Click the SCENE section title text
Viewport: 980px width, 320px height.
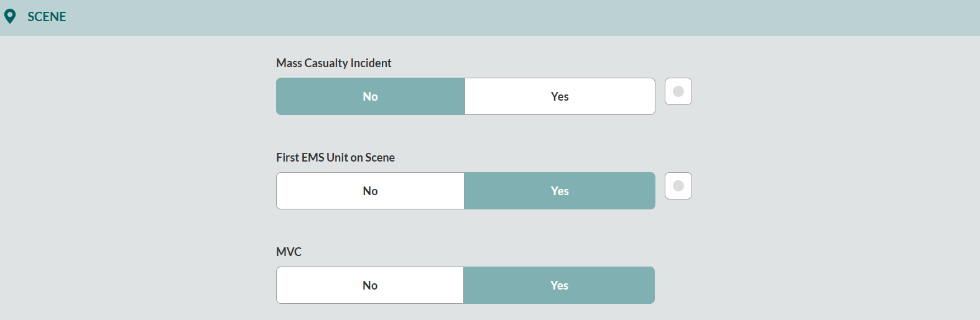click(47, 17)
